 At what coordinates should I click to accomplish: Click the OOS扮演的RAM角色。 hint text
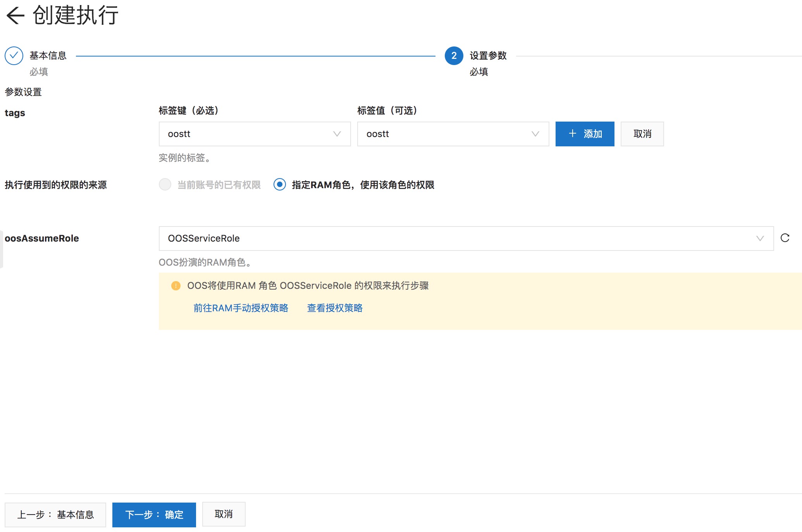click(207, 263)
